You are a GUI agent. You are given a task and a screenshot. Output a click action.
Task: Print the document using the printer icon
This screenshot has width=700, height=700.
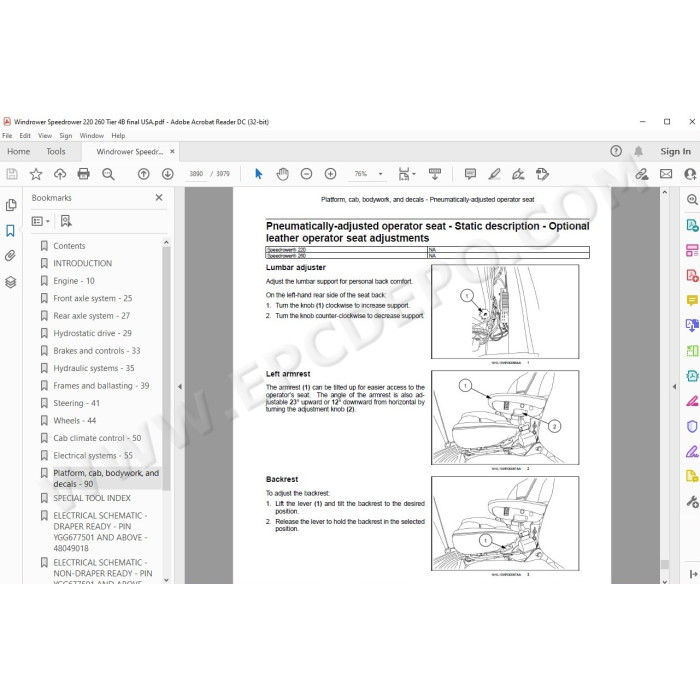coord(83,174)
